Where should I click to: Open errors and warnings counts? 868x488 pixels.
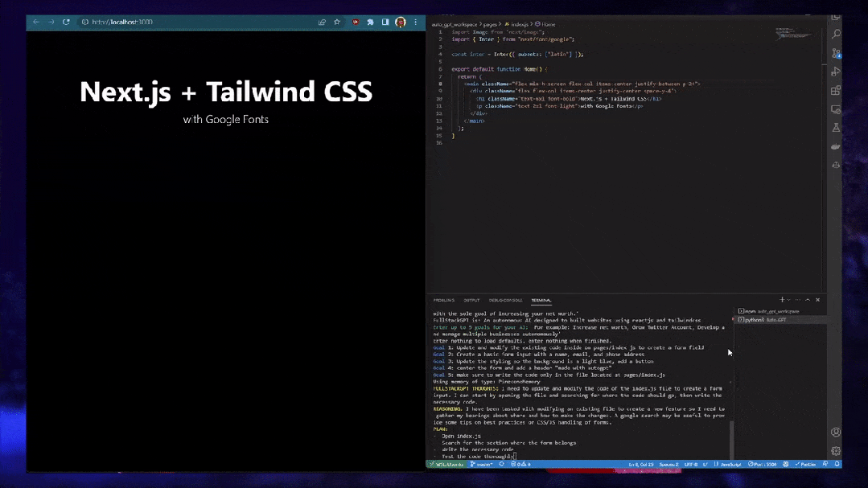tap(520, 464)
